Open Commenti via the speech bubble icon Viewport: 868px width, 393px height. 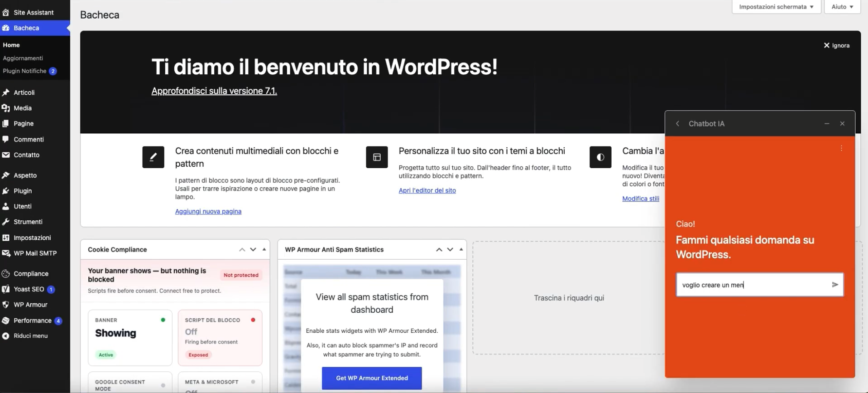click(6, 139)
